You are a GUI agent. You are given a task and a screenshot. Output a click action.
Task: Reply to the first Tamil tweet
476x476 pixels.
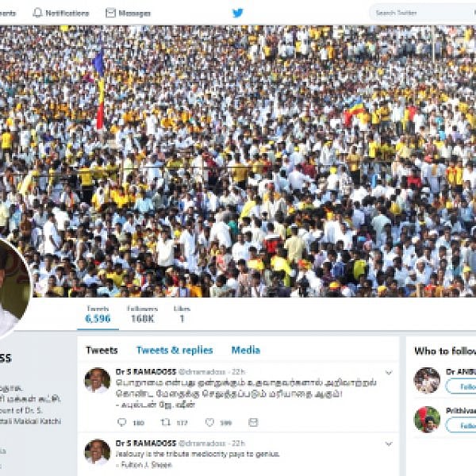121,422
